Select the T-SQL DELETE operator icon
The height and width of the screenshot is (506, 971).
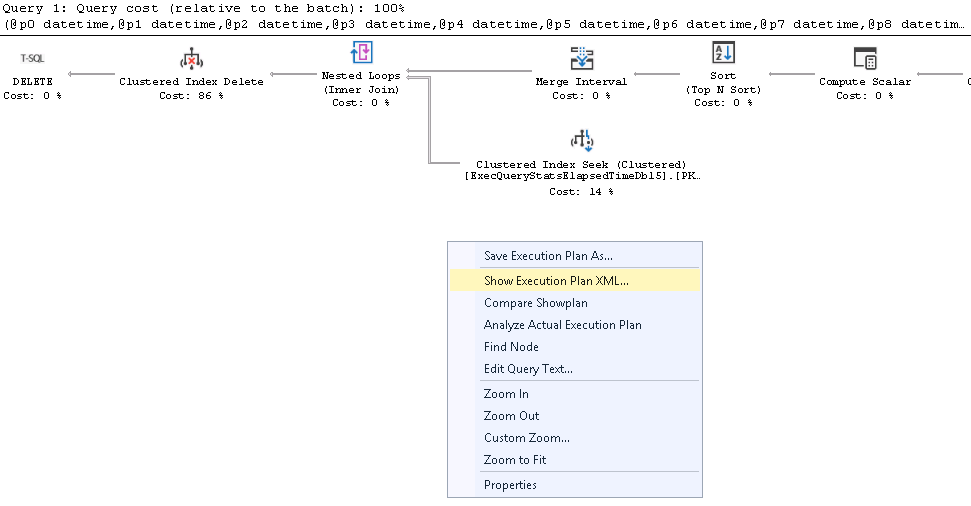tap(32, 58)
